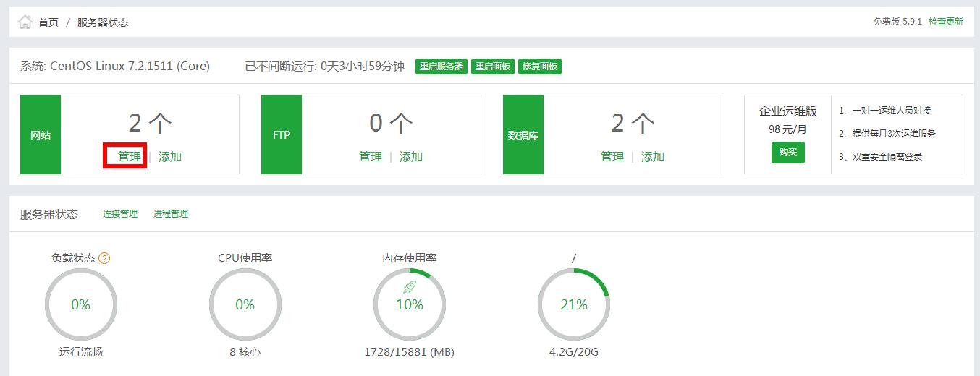980x376 pixels.
Task: Click 添加 to add an FTP account
Action: [x=411, y=156]
